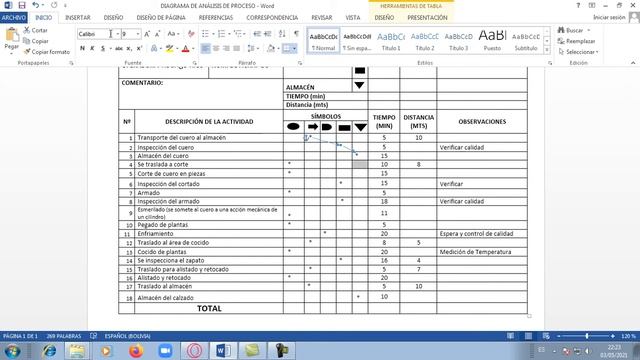Adjust zoom slider handle
This screenshot has width=640, height=360.
point(587,336)
